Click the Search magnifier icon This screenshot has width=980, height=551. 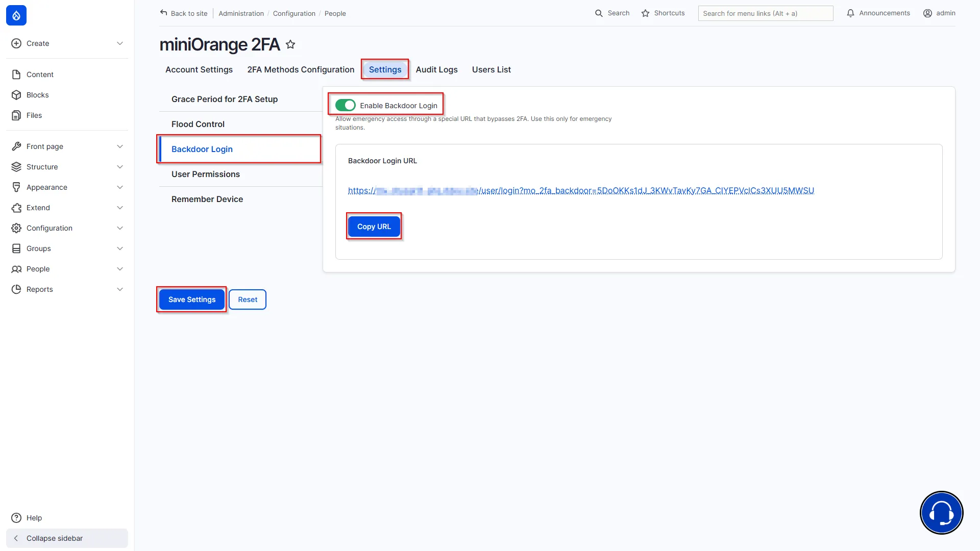(599, 13)
